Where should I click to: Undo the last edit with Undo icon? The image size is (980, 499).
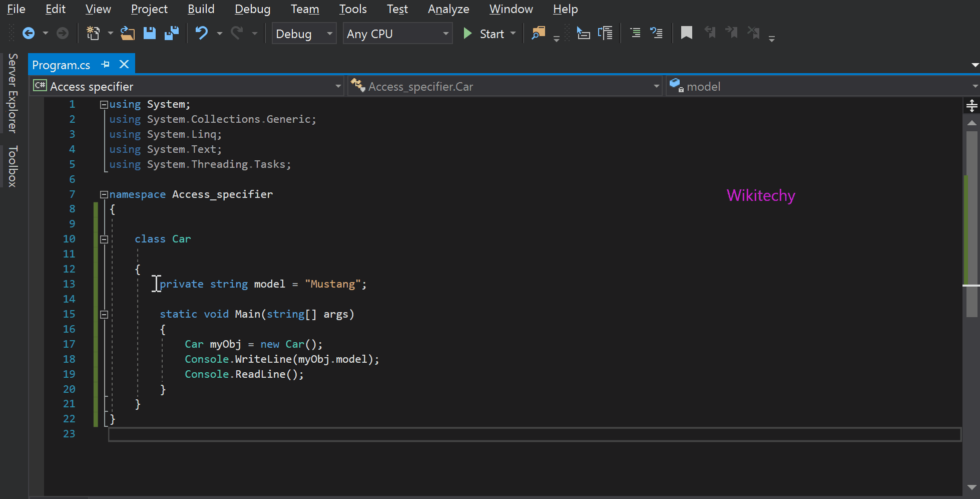[201, 34]
